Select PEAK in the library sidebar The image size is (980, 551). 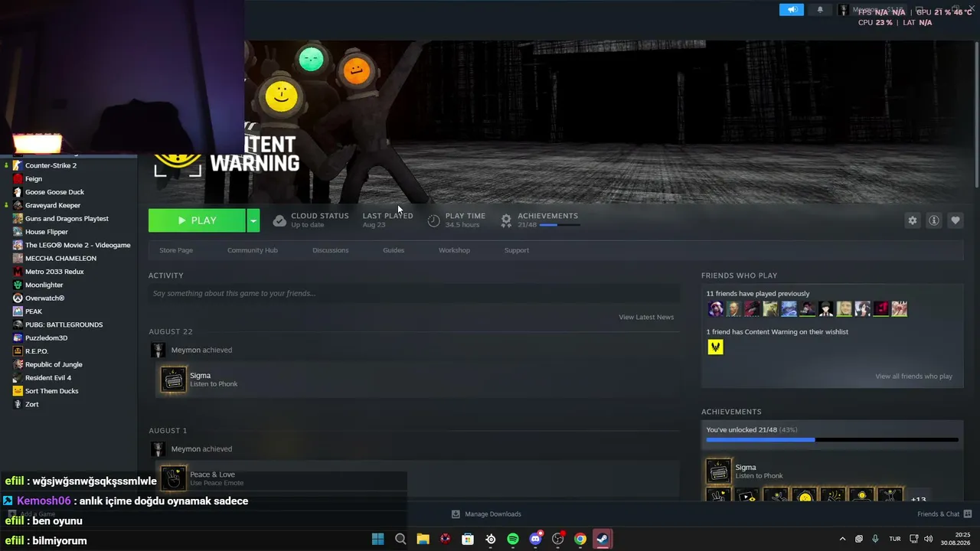[34, 311]
